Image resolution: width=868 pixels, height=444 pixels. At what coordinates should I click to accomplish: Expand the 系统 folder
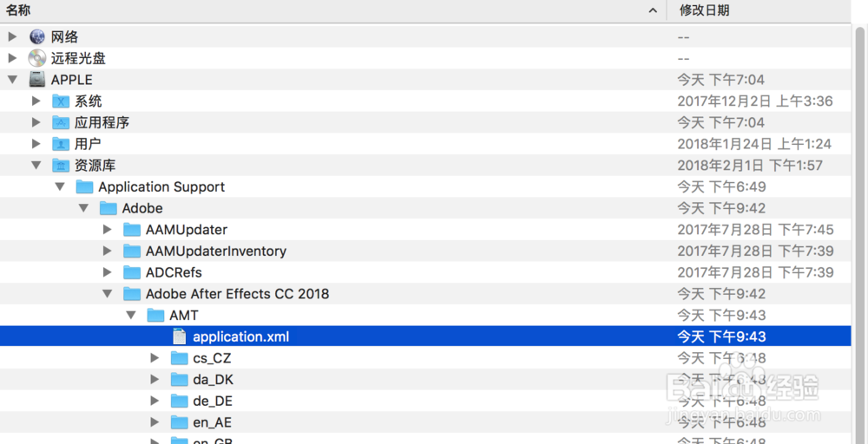pyautogui.click(x=36, y=101)
